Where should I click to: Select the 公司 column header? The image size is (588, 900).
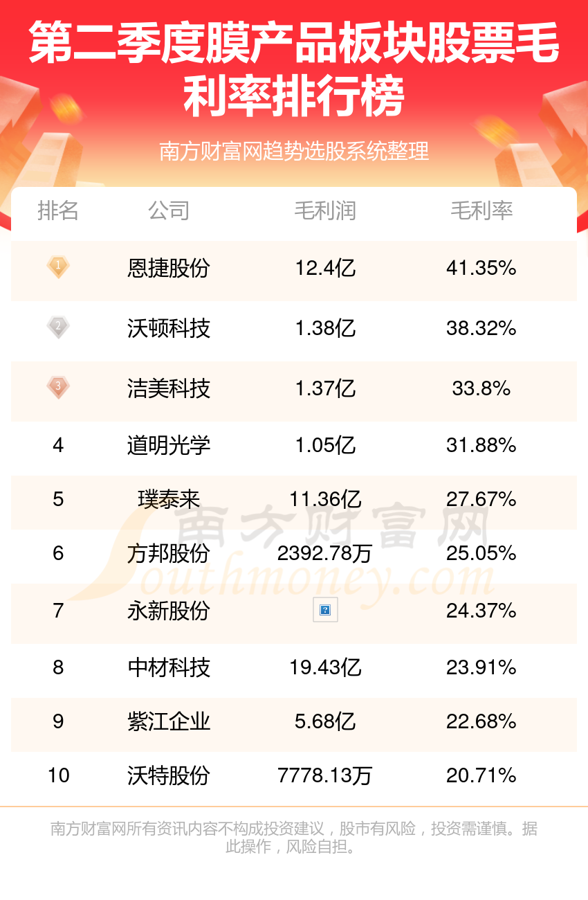coord(169,210)
